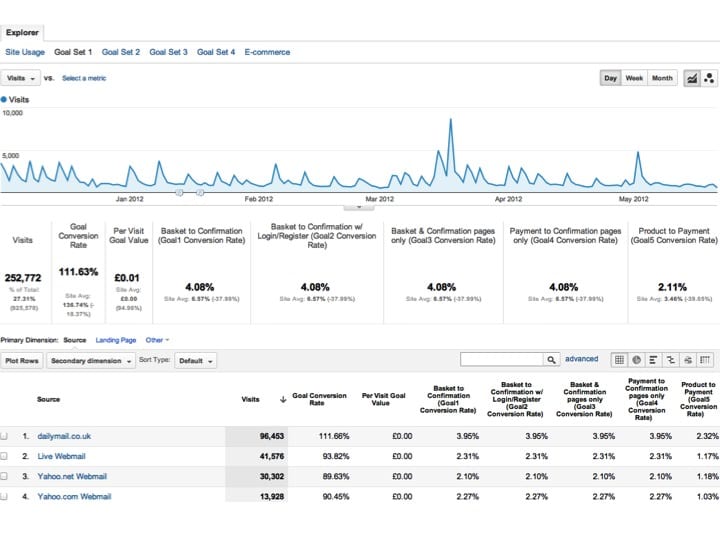Select the line chart type icon
Viewport: 720px width, 540px height.
691,78
